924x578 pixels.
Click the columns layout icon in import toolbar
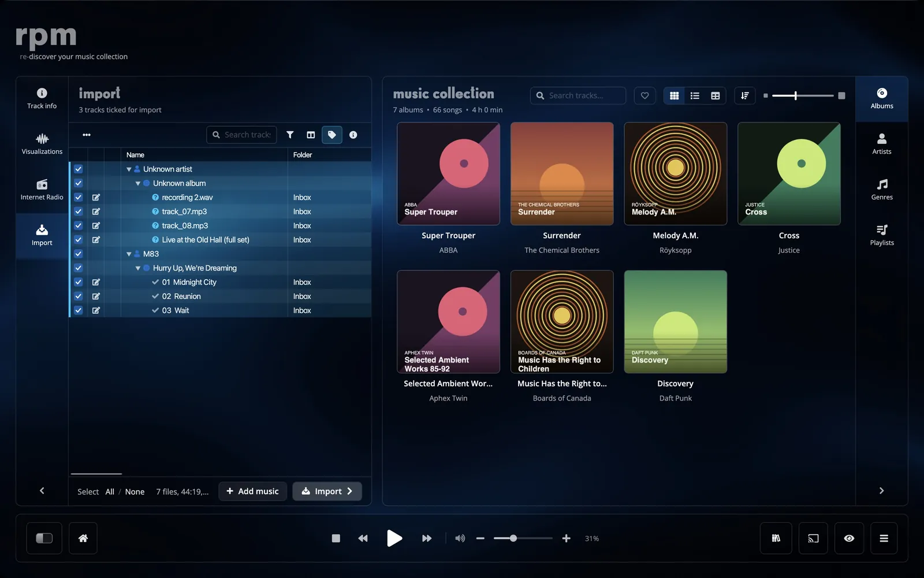coord(311,135)
